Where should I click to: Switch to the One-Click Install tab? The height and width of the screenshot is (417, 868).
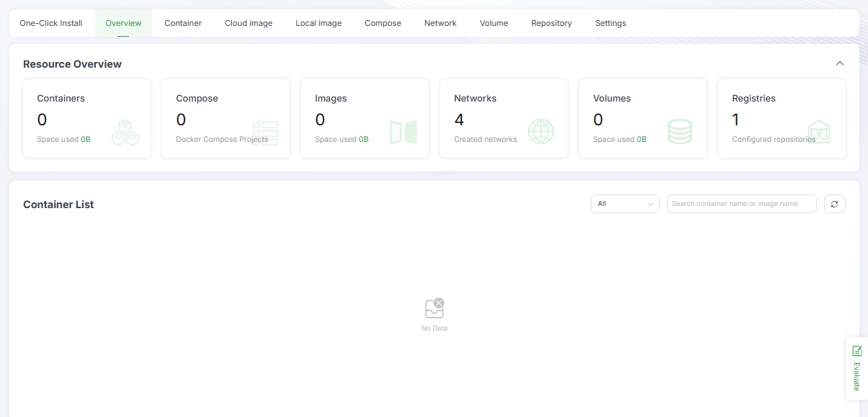[x=51, y=23]
